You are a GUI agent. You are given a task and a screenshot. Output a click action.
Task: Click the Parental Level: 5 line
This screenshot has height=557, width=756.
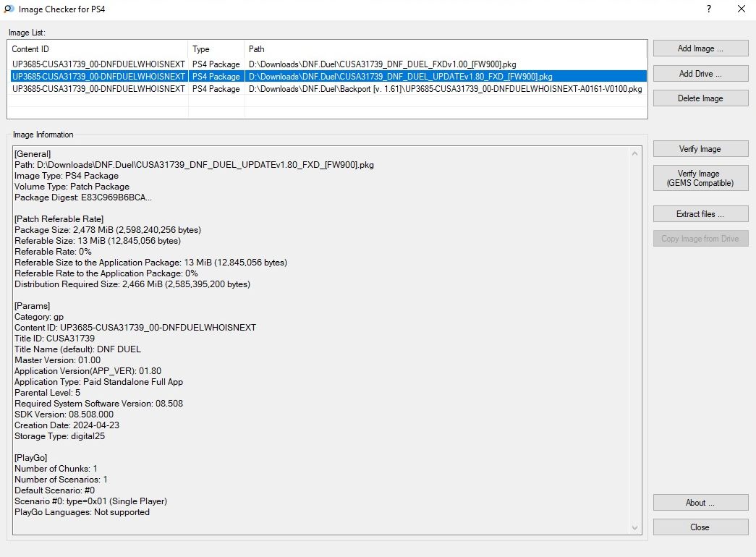coord(47,393)
